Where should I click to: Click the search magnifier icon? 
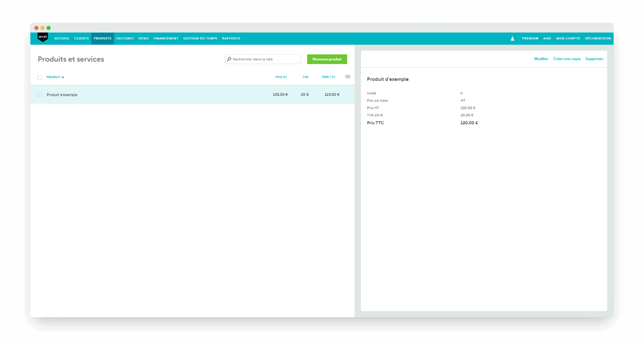229,59
